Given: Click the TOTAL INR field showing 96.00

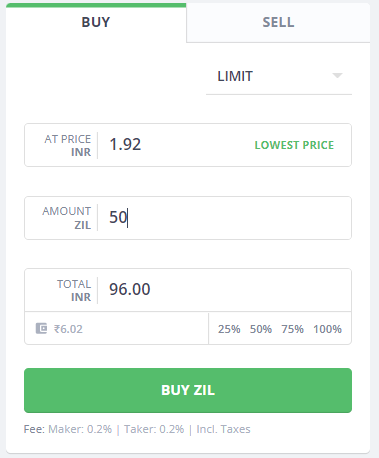Looking at the screenshot, I should coord(225,289).
